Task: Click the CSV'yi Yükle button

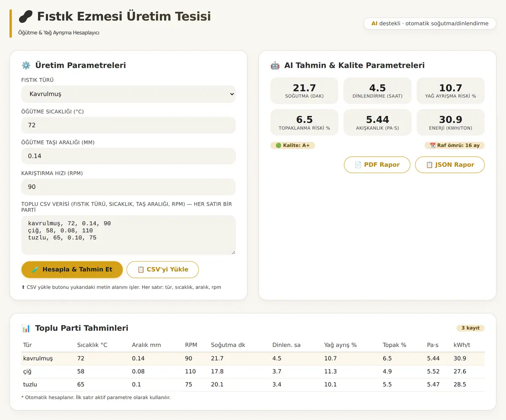Action: (162, 270)
